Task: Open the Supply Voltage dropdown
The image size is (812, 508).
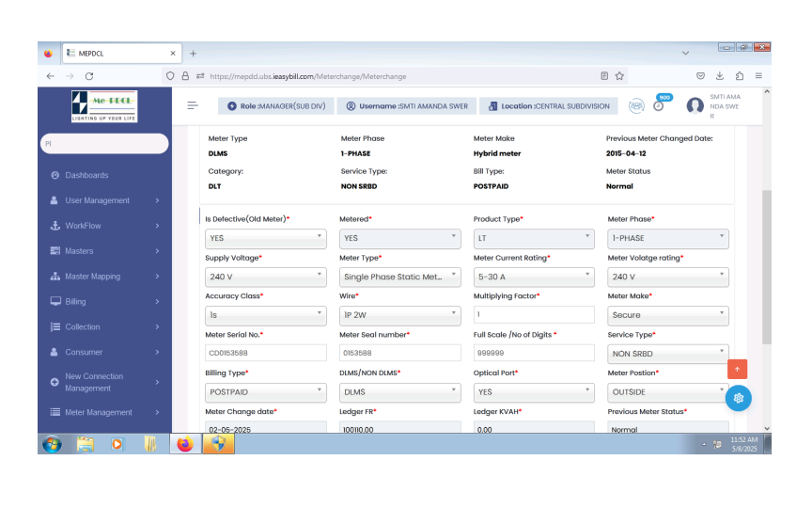Action: pos(266,277)
